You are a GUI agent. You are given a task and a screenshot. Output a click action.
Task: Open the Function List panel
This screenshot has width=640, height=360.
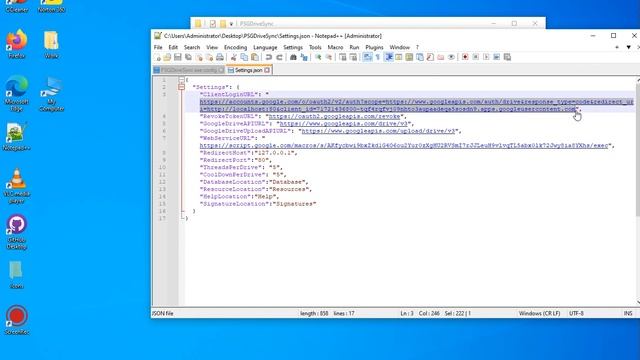[430, 57]
